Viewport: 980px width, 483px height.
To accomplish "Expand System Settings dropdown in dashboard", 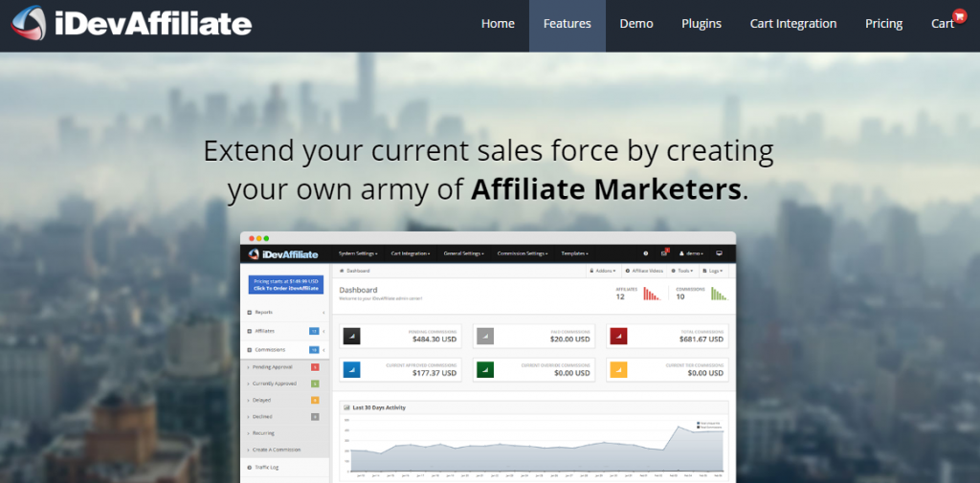I will point(358,253).
